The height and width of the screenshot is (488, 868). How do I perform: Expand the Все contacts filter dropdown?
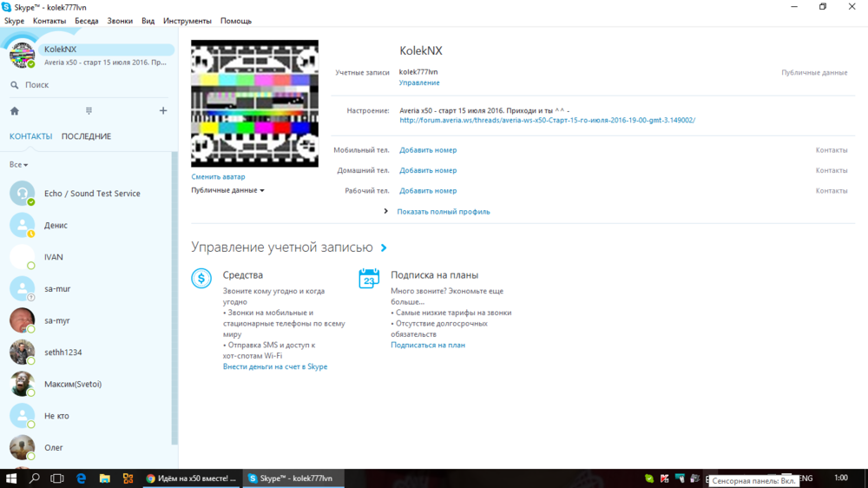[x=18, y=165]
